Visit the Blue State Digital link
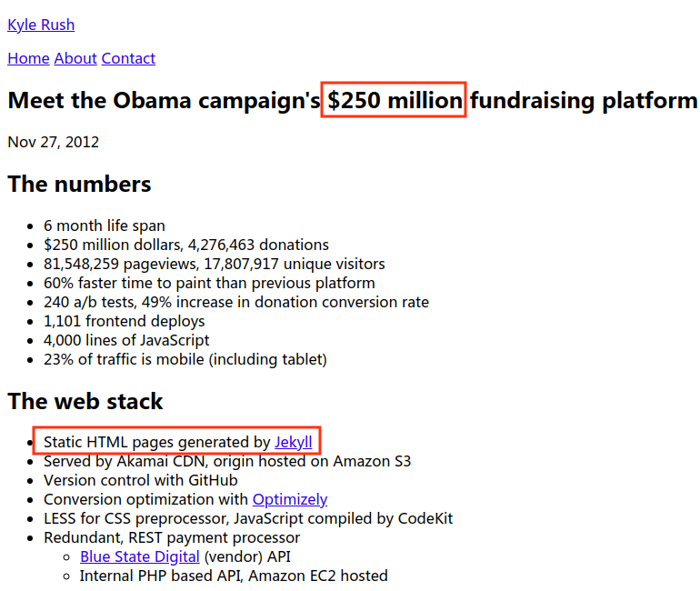 140,556
